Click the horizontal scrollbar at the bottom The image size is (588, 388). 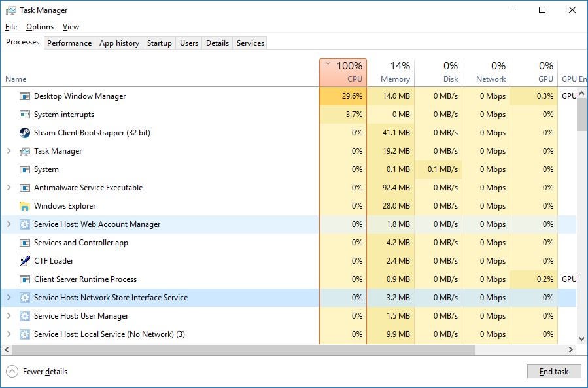242,350
